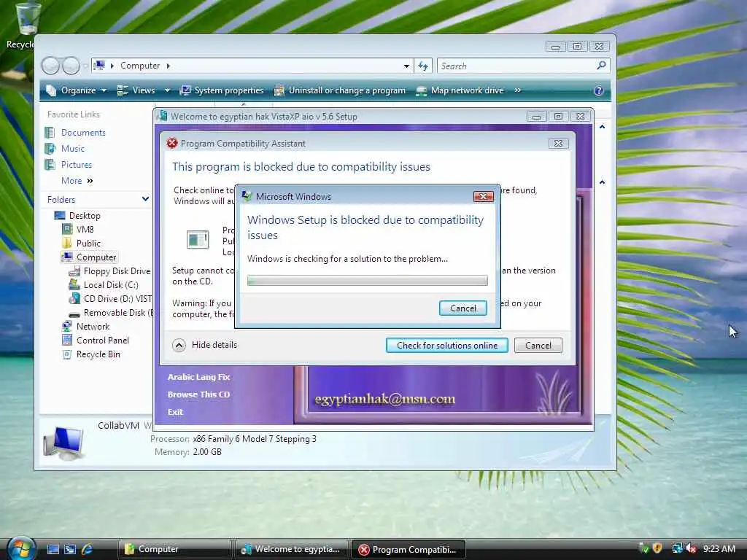Click the security shield tray icon
This screenshot has width=747, height=560.
(657, 548)
